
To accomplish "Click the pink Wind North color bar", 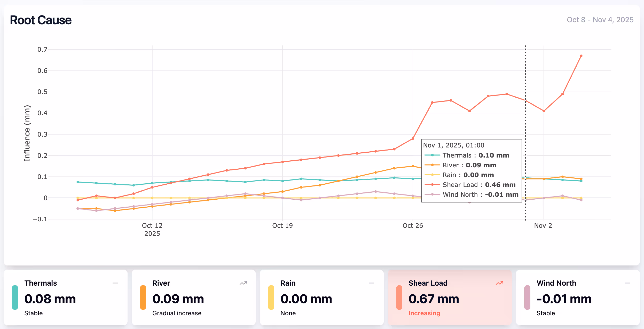I will (x=527, y=297).
